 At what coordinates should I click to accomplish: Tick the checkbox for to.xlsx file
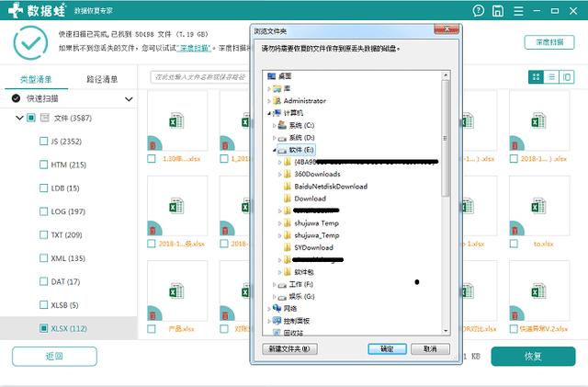coord(514,244)
